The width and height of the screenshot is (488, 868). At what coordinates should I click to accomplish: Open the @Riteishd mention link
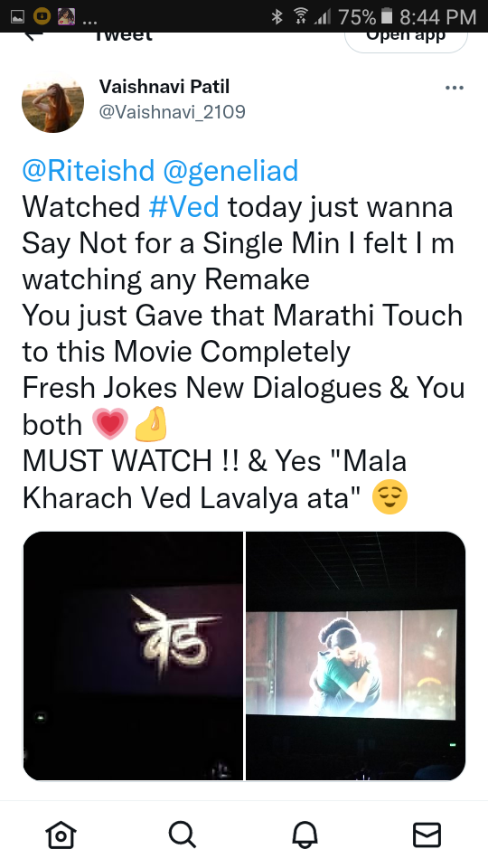88,171
